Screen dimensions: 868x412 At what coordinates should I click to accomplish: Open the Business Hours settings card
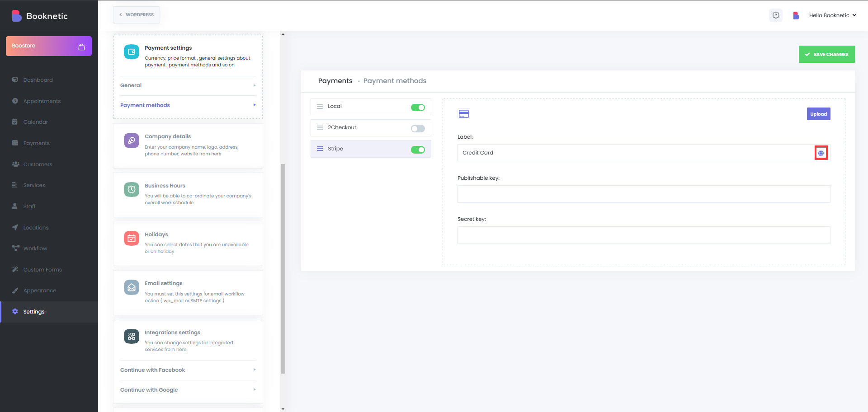[188, 194]
